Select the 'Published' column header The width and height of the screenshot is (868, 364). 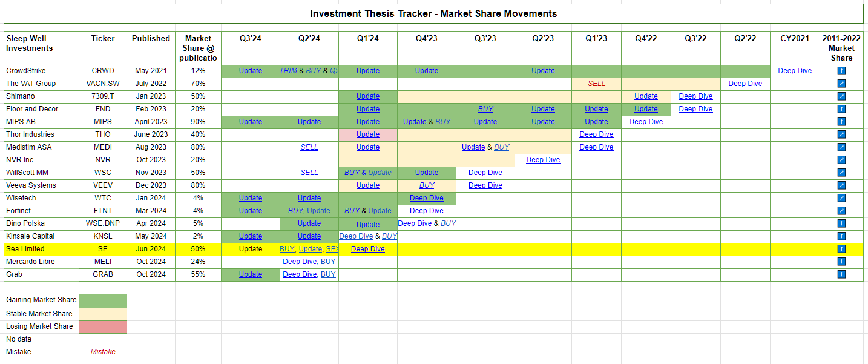point(151,48)
